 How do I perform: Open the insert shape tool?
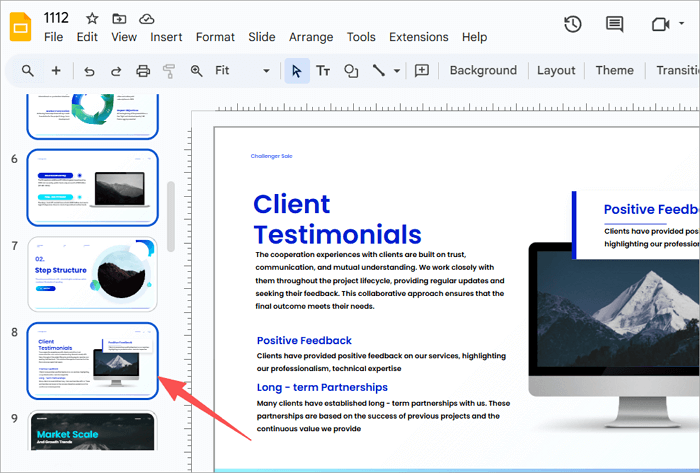coord(351,71)
